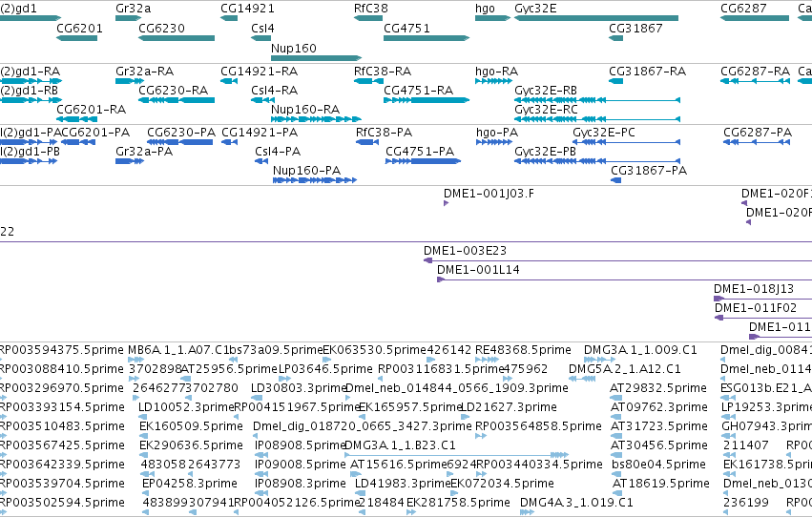
Task: Select transcript Gyc32E-RB
Action: coord(597,100)
